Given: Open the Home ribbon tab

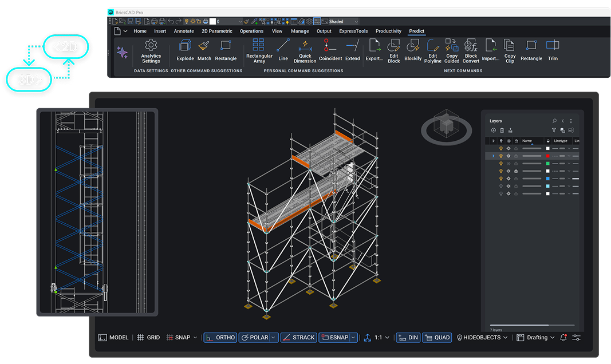Looking at the screenshot, I should [140, 31].
